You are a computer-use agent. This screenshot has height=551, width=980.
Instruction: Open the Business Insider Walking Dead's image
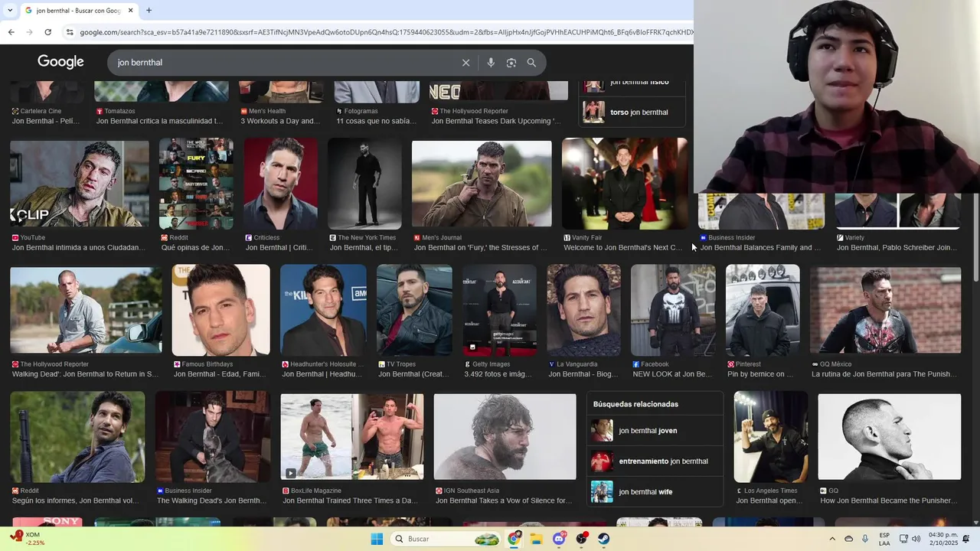212,437
